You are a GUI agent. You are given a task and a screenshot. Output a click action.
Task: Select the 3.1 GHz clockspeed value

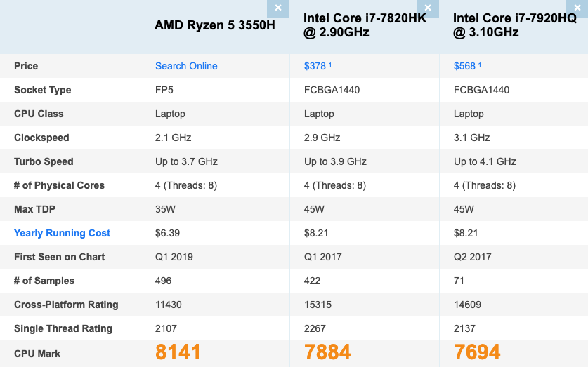(472, 138)
